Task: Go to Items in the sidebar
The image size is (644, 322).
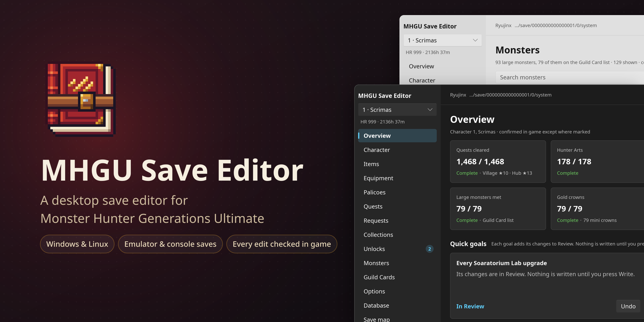Action: click(x=397, y=164)
